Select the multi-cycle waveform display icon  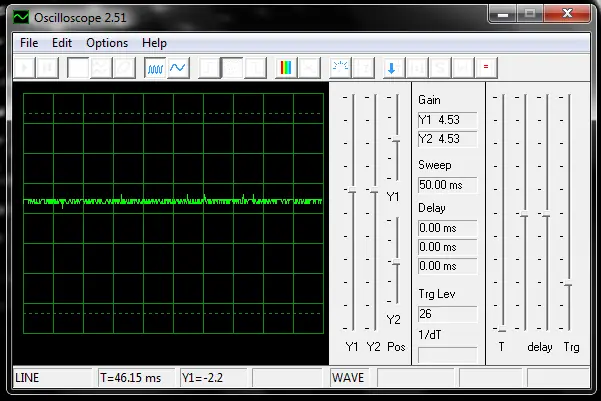(155, 68)
